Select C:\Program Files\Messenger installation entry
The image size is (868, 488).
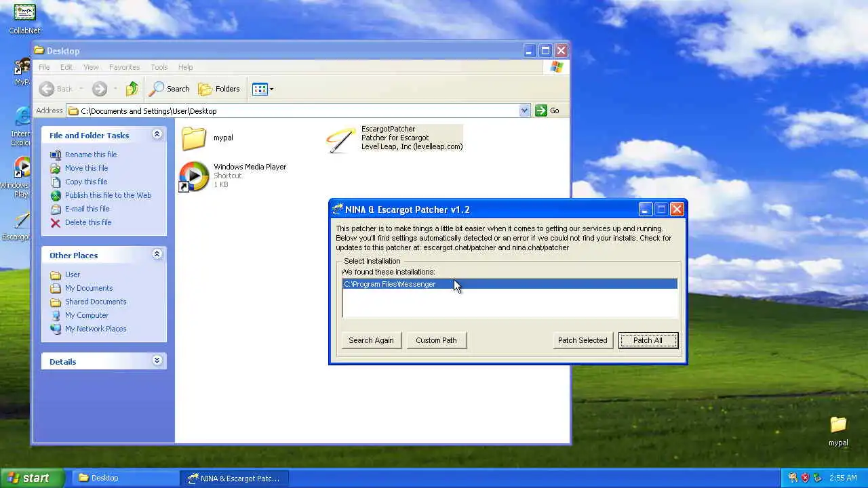[510, 284]
